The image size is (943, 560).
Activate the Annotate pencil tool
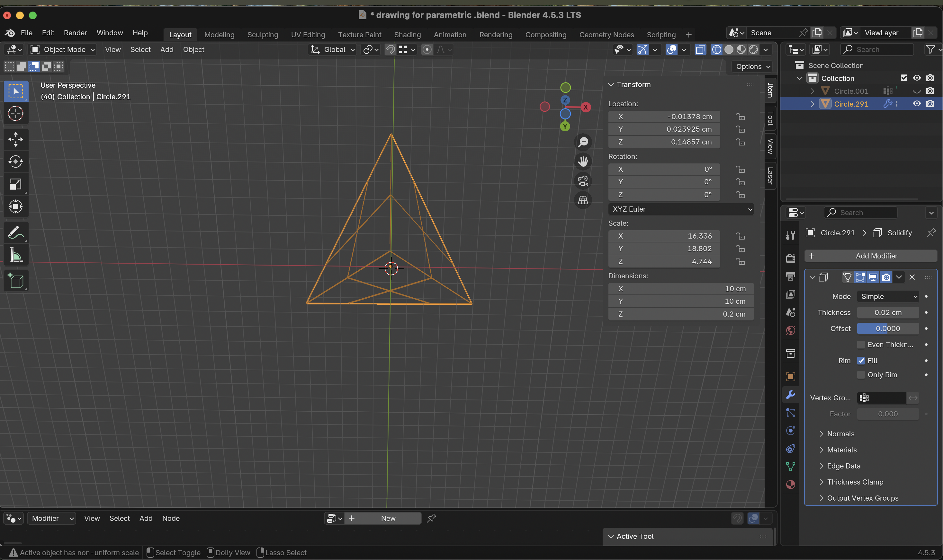[x=15, y=233]
